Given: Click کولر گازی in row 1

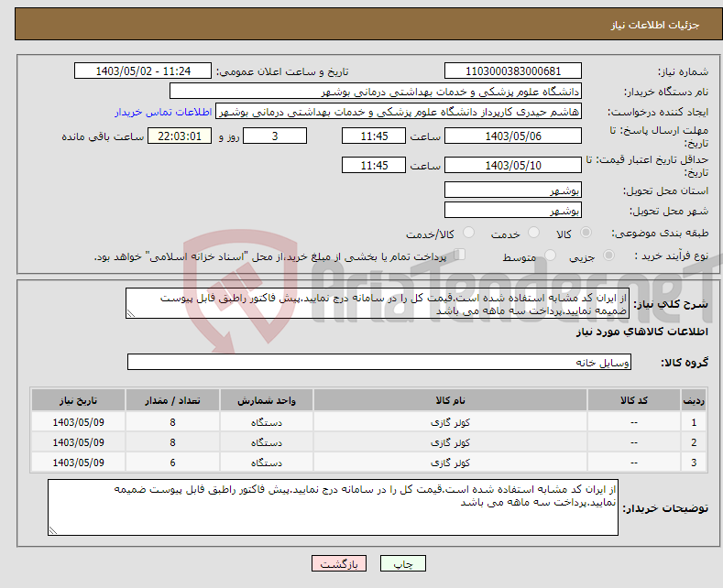Looking at the screenshot, I should (450, 422).
